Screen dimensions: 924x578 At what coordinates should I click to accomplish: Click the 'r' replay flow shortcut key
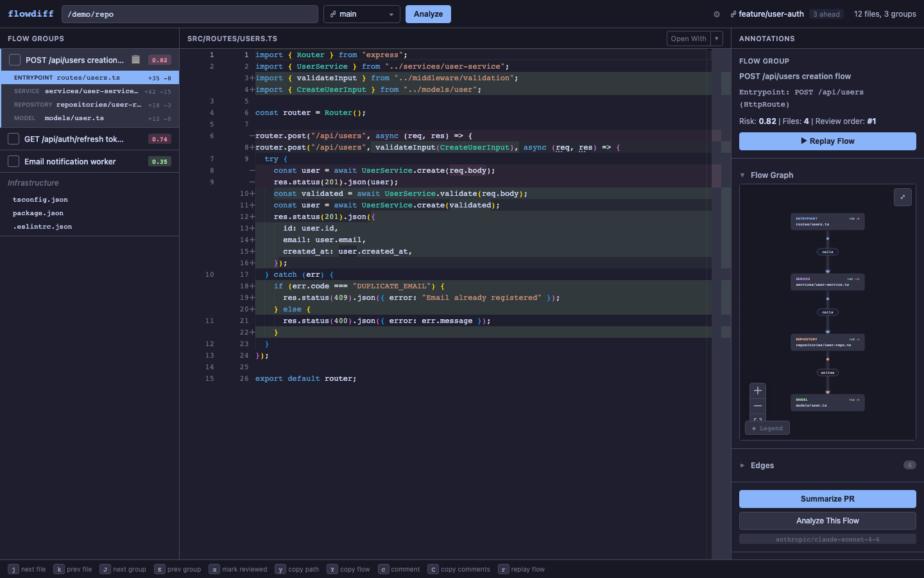click(504, 569)
